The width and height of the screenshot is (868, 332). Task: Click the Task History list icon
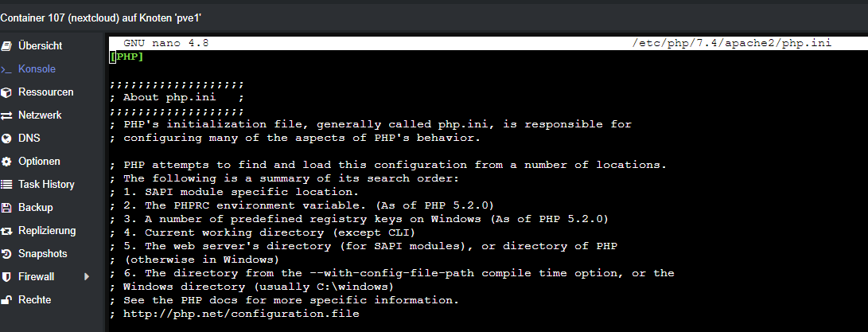[6, 185]
